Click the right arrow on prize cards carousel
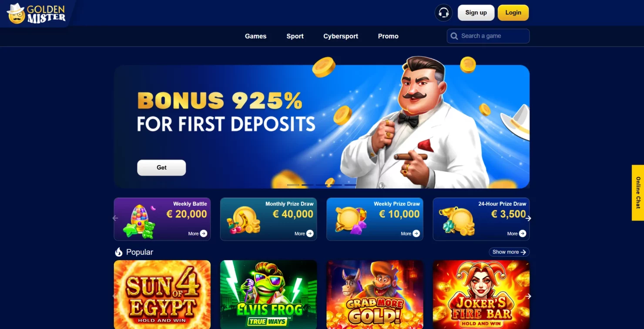 pos(528,218)
